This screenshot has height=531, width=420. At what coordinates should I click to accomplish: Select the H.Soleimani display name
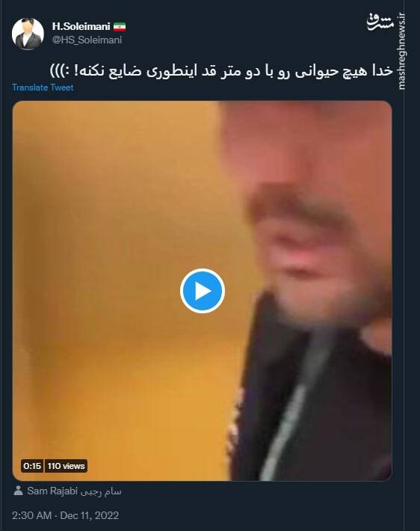81,26
